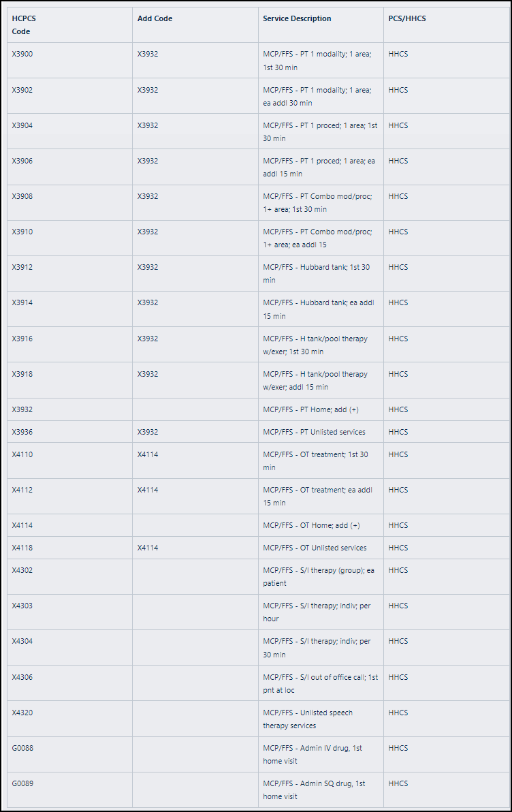Select the G0088 HCPCS code cell

point(22,749)
